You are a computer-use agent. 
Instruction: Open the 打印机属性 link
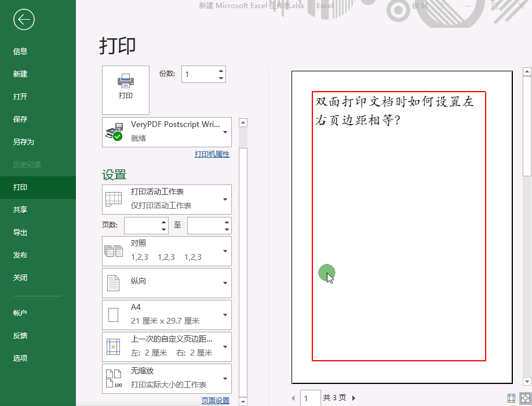click(212, 154)
